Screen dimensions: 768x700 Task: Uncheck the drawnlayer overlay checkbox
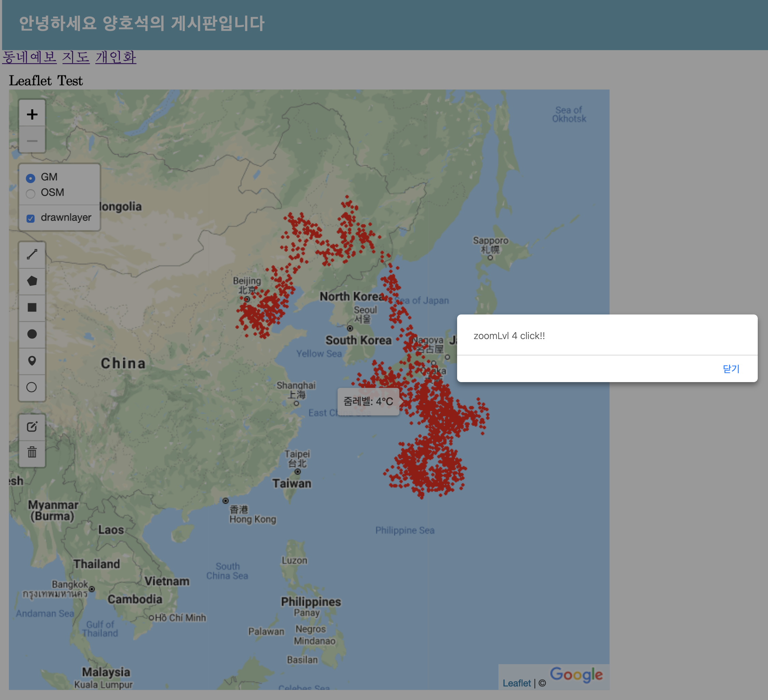point(30,218)
